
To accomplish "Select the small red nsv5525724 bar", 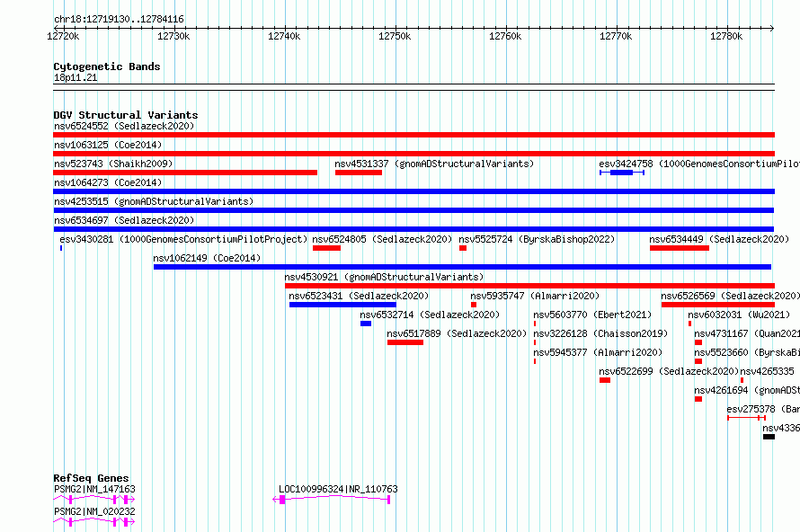I will coord(463,248).
